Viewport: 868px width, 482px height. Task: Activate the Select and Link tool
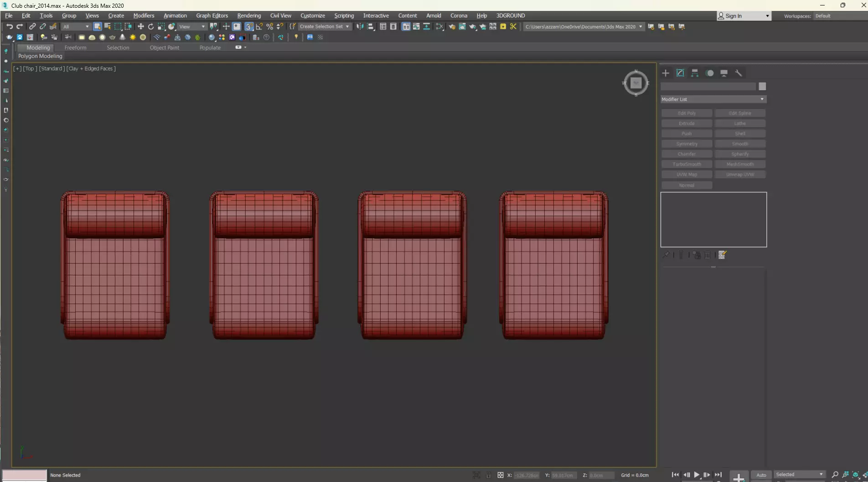click(x=32, y=26)
